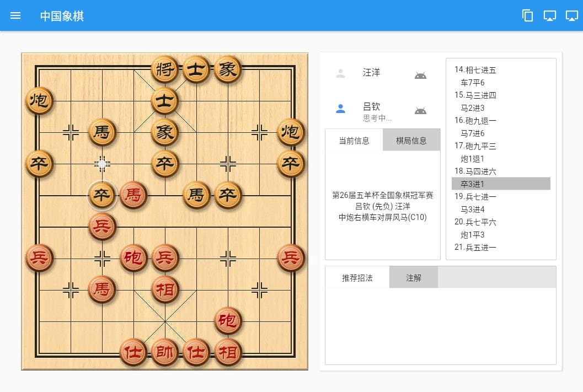Click the copy icon in the top bar

(x=527, y=15)
